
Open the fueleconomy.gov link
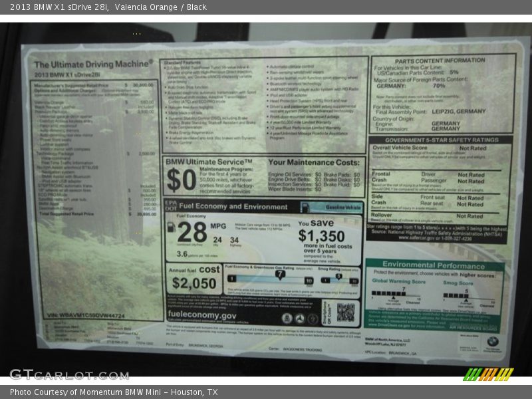pos(202,315)
